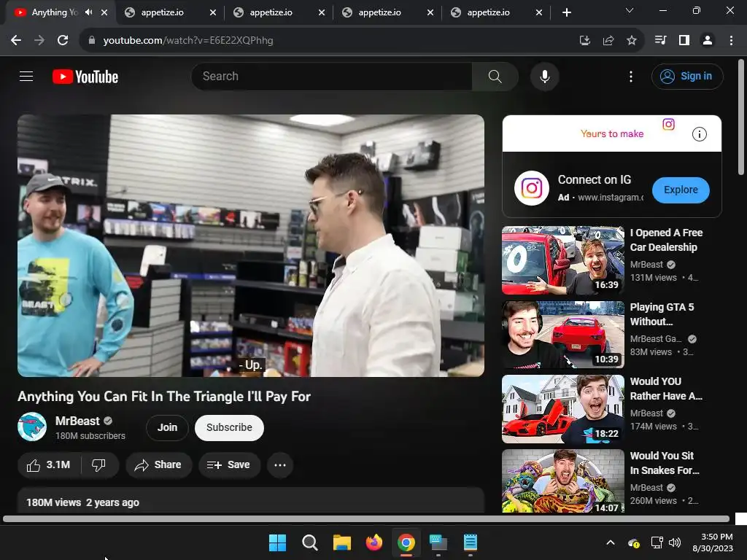Open the volume control in system tray

675,542
